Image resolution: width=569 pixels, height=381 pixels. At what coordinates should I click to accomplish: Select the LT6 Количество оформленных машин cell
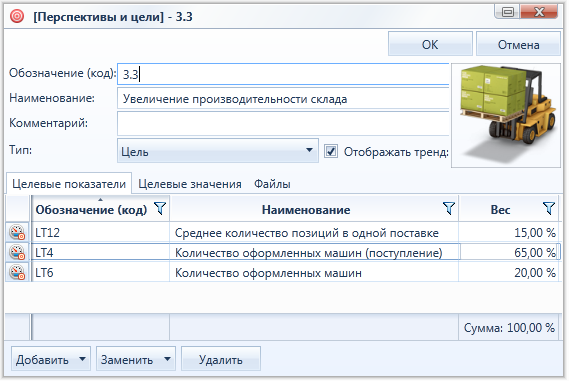tap(314, 273)
